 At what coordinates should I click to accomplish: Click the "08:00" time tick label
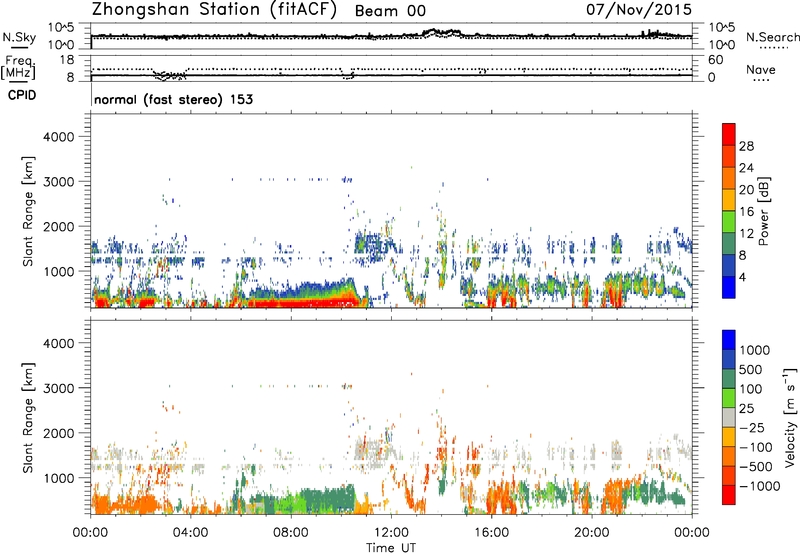pyautogui.click(x=291, y=533)
